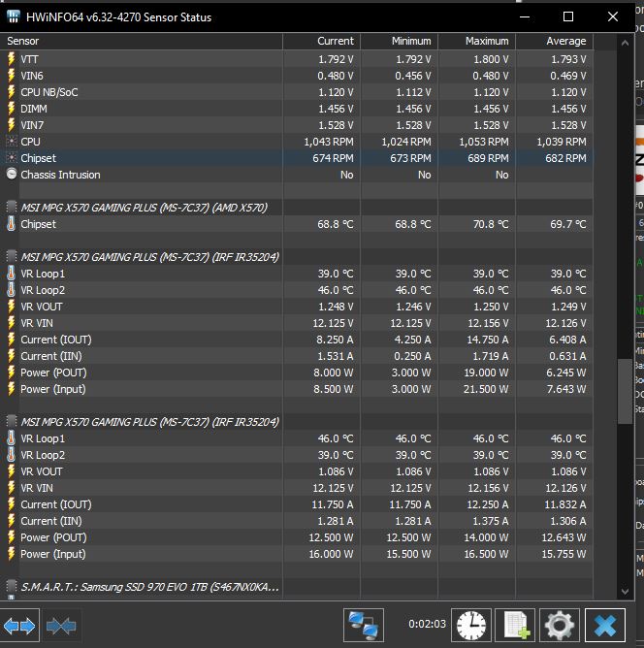Select the VIN6 sensor row
Screen dimensions: 644x648
click(297, 76)
